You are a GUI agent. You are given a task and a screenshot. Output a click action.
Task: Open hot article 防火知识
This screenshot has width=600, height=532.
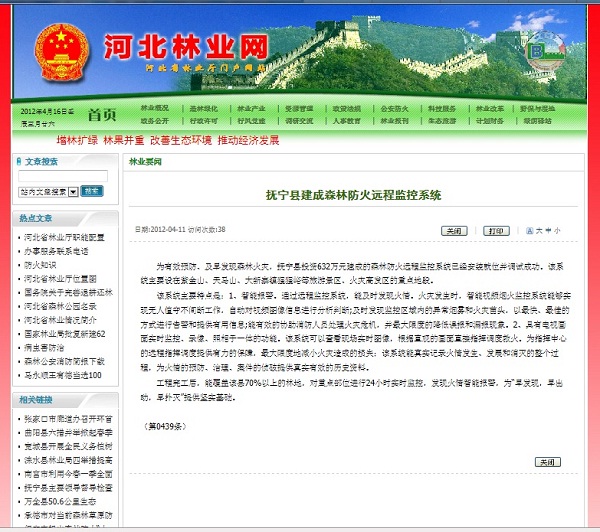pyautogui.click(x=40, y=265)
